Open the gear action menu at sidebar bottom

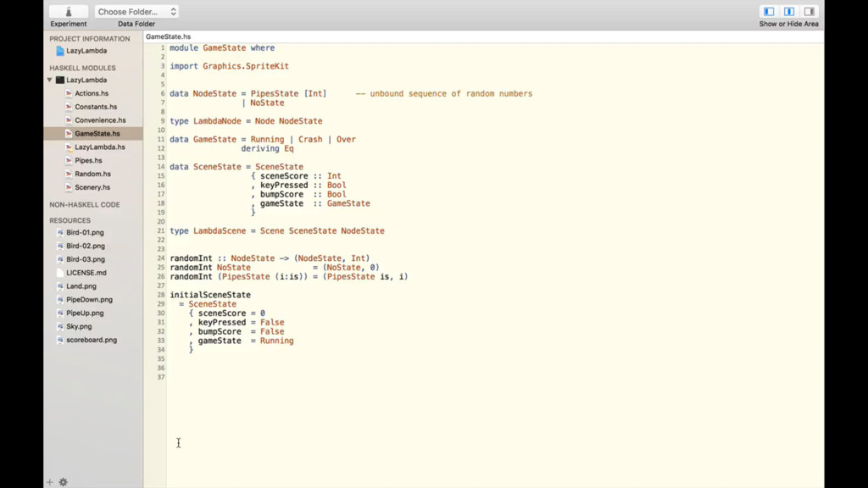click(x=63, y=481)
